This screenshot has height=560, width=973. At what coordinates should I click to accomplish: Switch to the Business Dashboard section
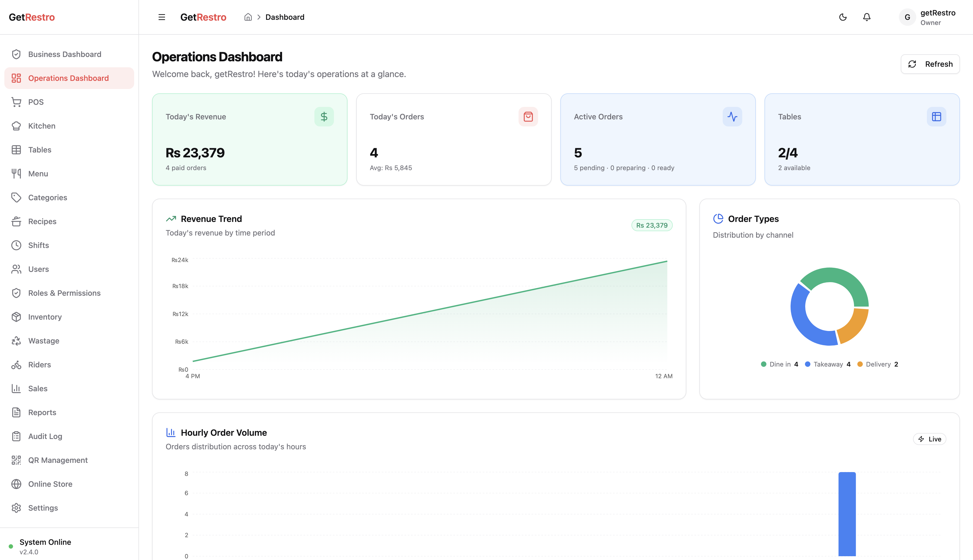point(64,54)
